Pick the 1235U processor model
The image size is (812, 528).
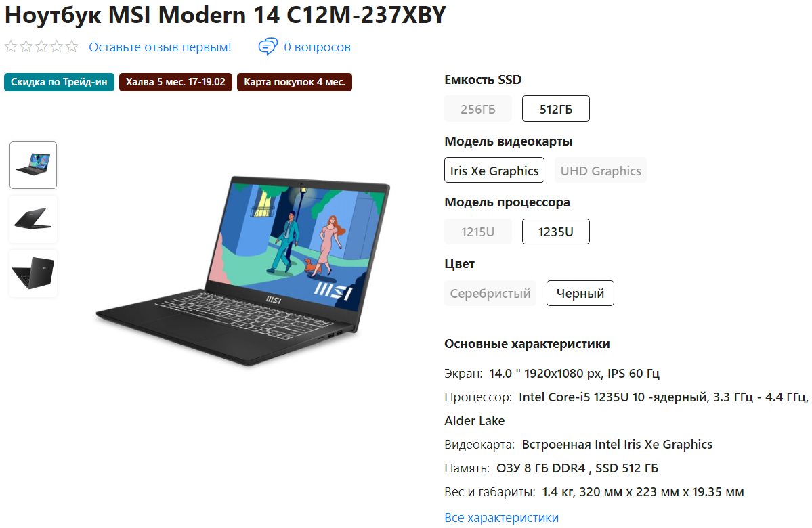[555, 232]
